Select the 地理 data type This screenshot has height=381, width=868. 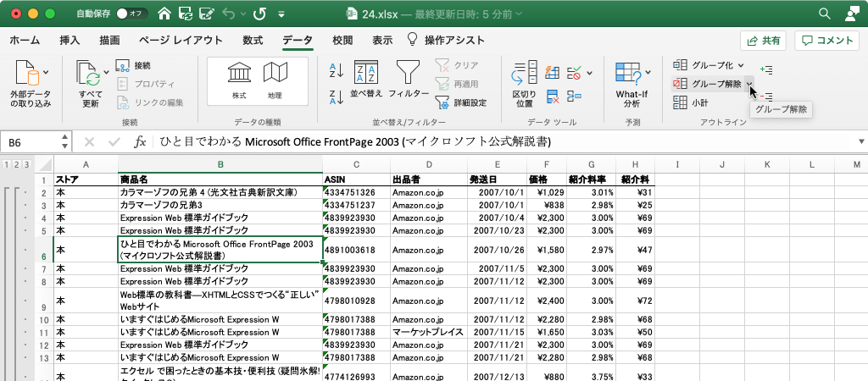click(x=275, y=80)
